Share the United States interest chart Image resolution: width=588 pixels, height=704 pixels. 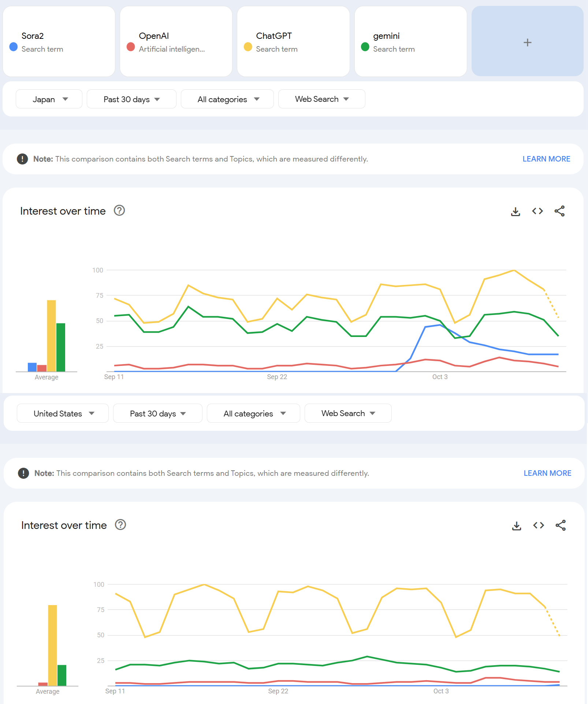click(x=561, y=526)
